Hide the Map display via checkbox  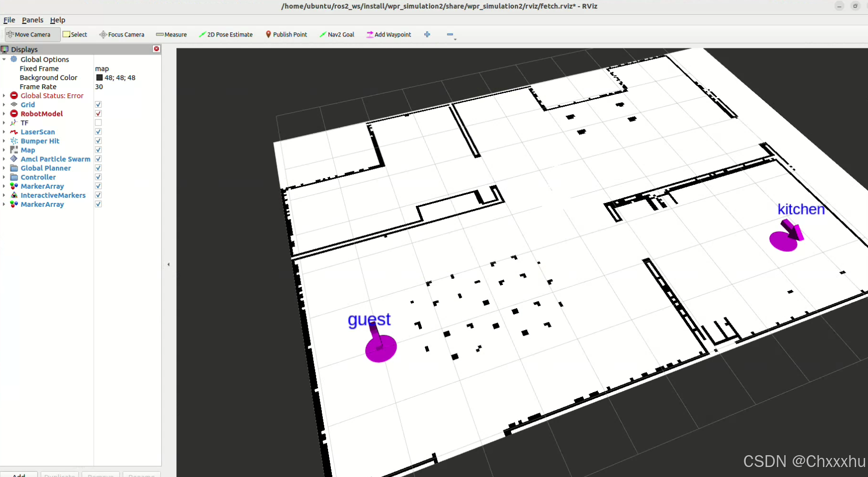[98, 150]
